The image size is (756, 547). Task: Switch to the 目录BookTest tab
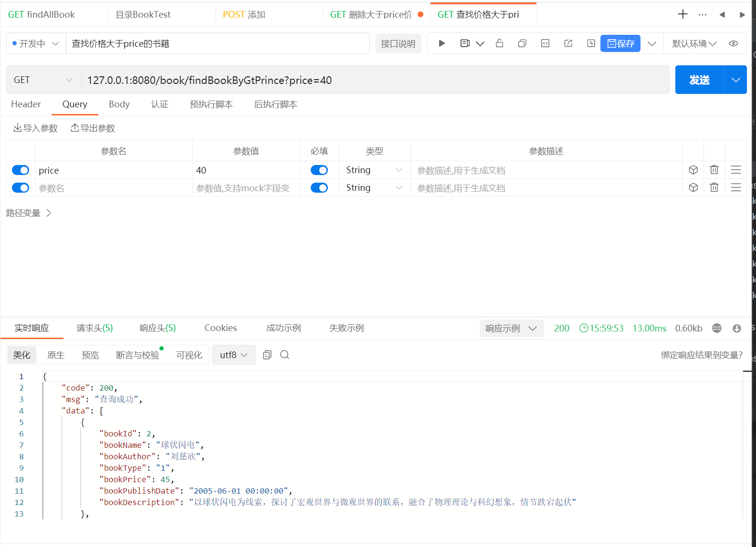pyautogui.click(x=143, y=14)
